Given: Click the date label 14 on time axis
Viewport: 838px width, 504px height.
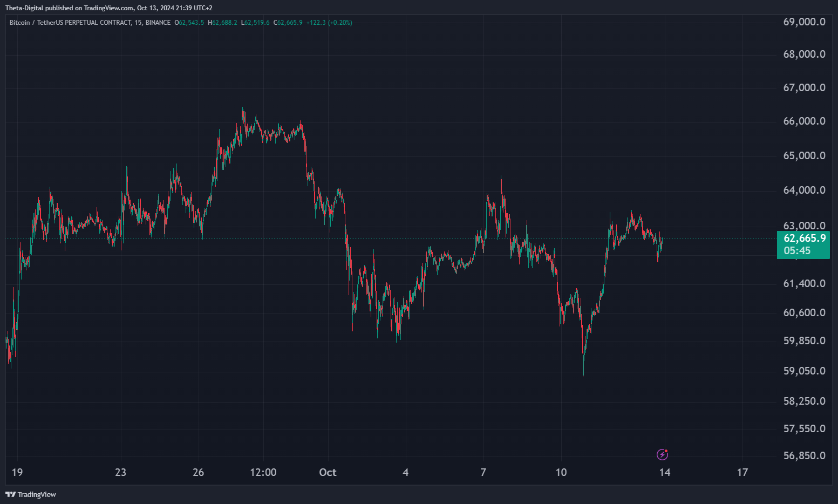Looking at the screenshot, I should (665, 472).
